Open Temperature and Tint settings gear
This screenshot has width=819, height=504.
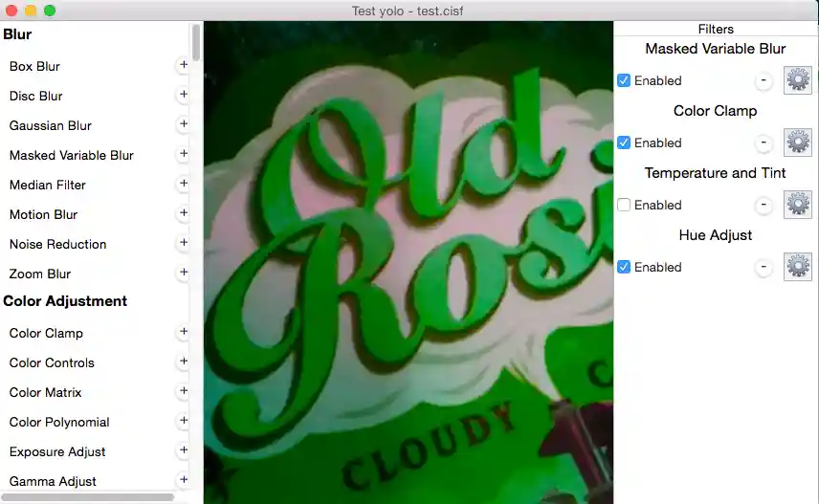[798, 205]
